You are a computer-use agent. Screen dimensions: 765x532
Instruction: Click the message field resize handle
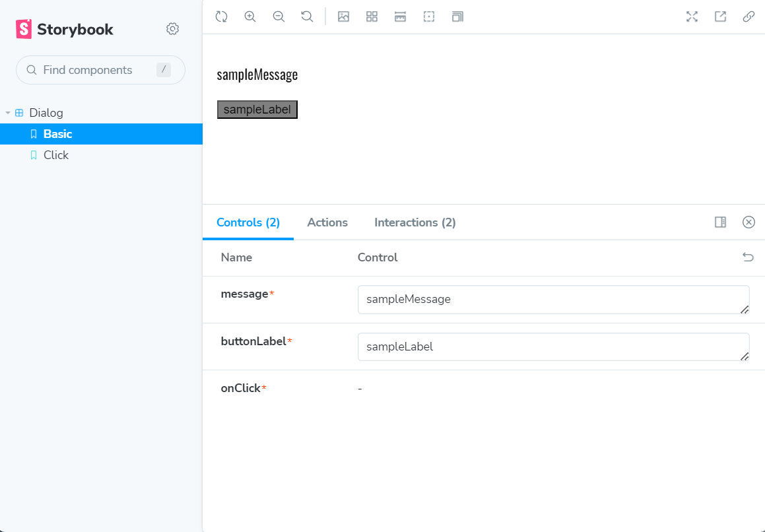(x=745, y=310)
